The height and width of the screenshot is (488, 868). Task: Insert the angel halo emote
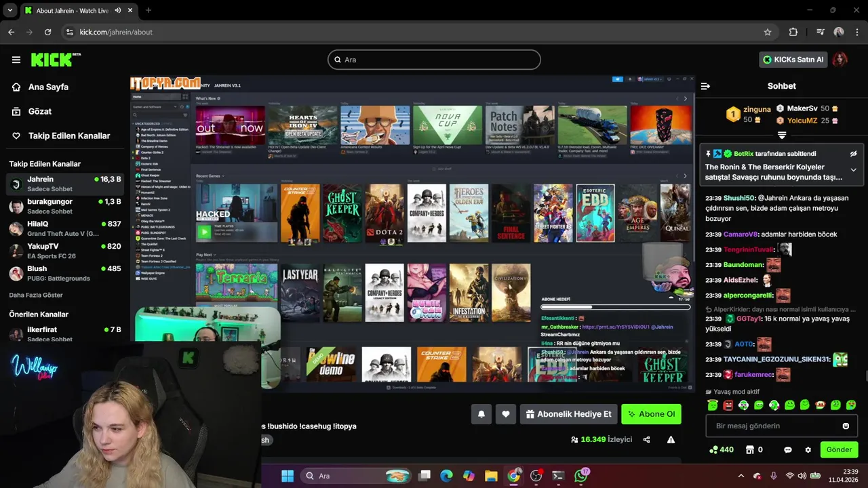pos(713,405)
